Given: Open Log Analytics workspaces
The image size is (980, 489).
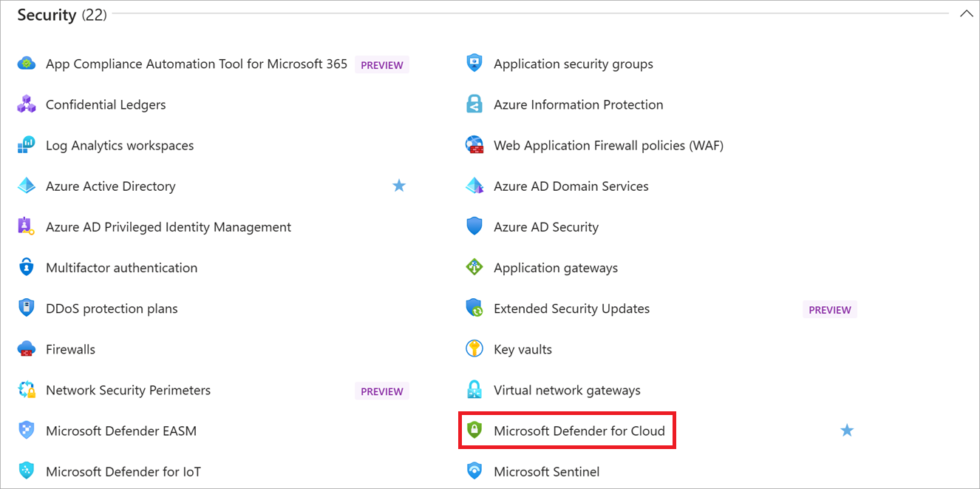Looking at the screenshot, I should 120,145.
